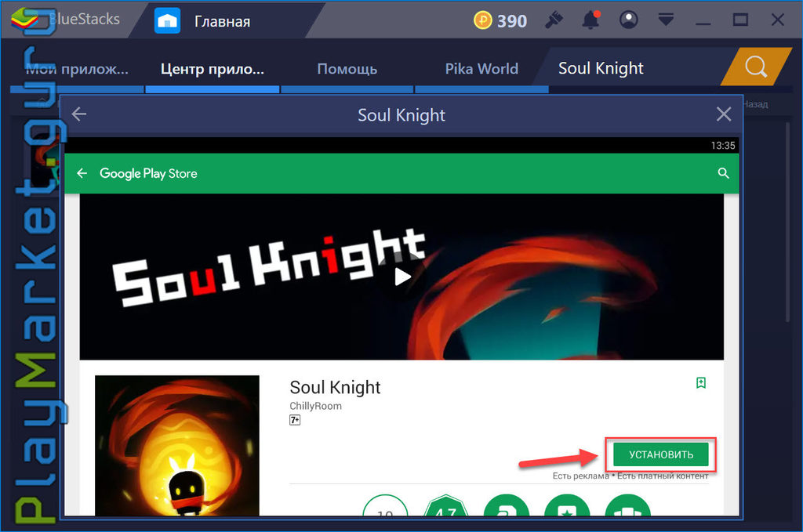The width and height of the screenshot is (803, 532).
Task: Click the 4.7 rating badge
Action: [446, 505]
